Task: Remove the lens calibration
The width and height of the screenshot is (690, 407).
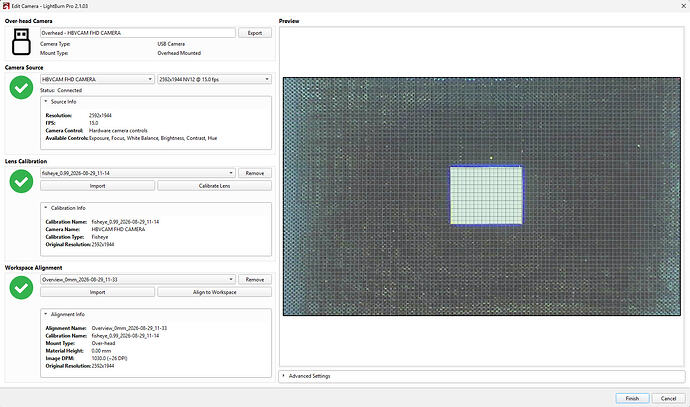Action: pyautogui.click(x=255, y=173)
